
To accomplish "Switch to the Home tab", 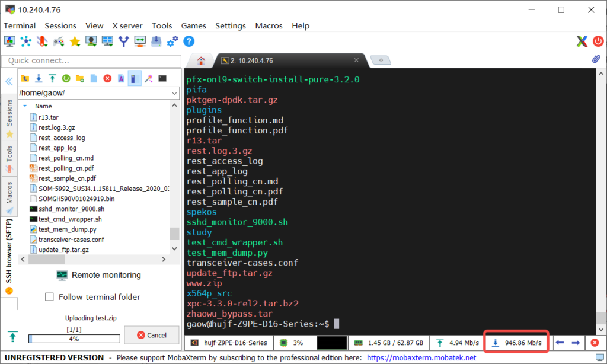I will coord(201,60).
